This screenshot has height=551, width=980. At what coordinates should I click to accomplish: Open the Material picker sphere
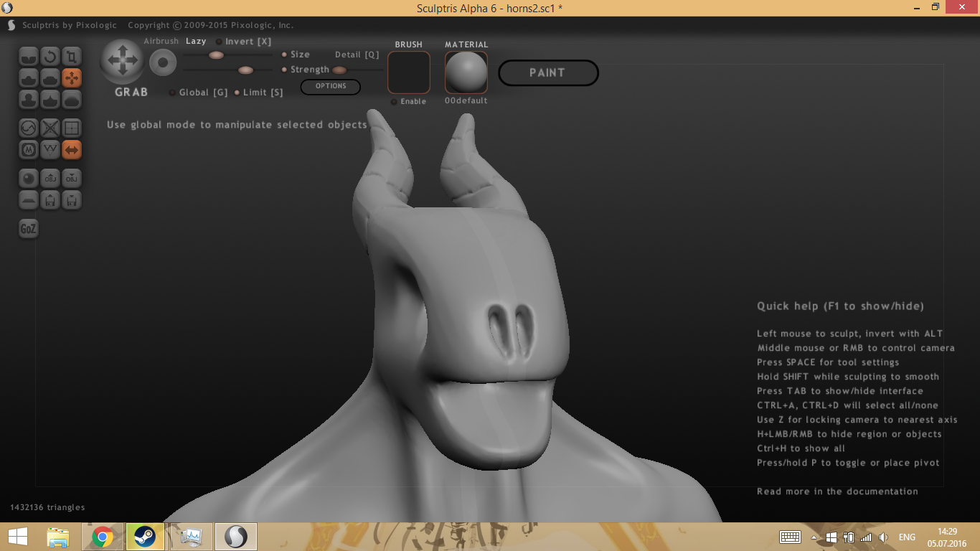tap(466, 72)
